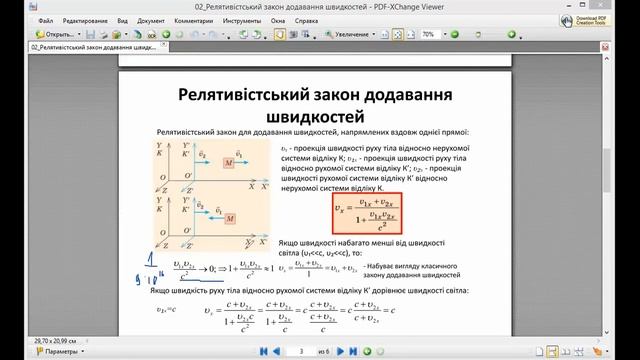Click the Print icon

[x=104, y=35]
